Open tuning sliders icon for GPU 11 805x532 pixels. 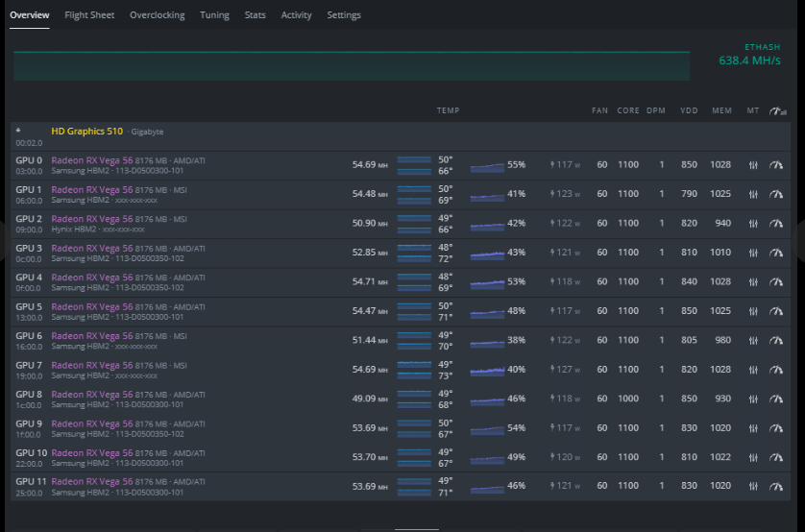(752, 486)
